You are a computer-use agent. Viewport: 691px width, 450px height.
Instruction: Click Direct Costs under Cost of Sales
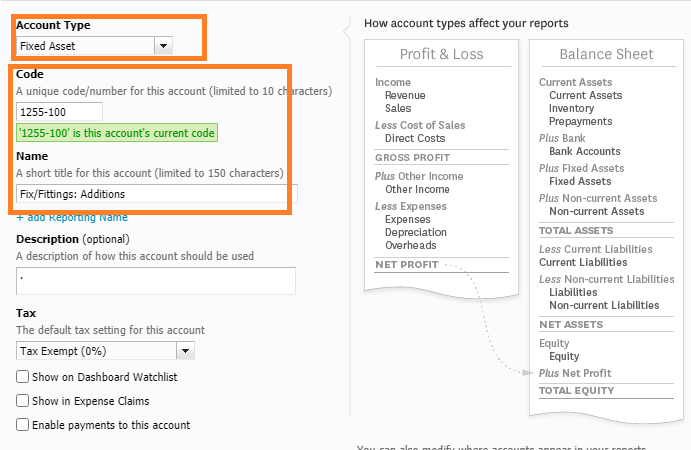[415, 138]
